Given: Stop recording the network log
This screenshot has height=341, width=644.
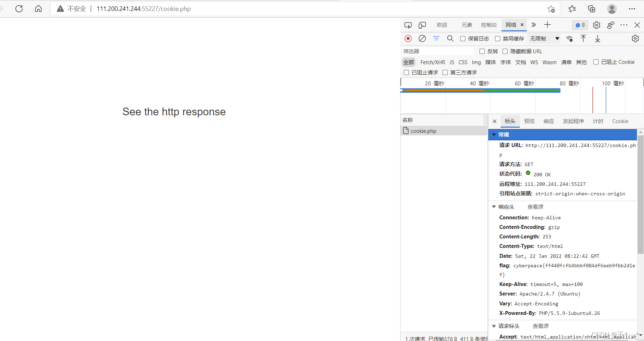Looking at the screenshot, I should (408, 38).
